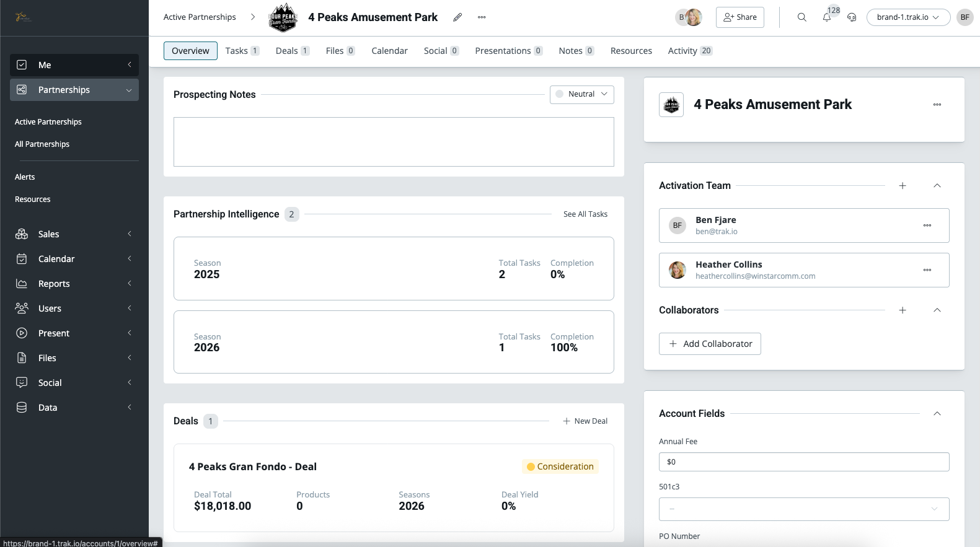This screenshot has height=547, width=980.
Task: Expand the Sales sidebar menu
Action: coord(74,234)
